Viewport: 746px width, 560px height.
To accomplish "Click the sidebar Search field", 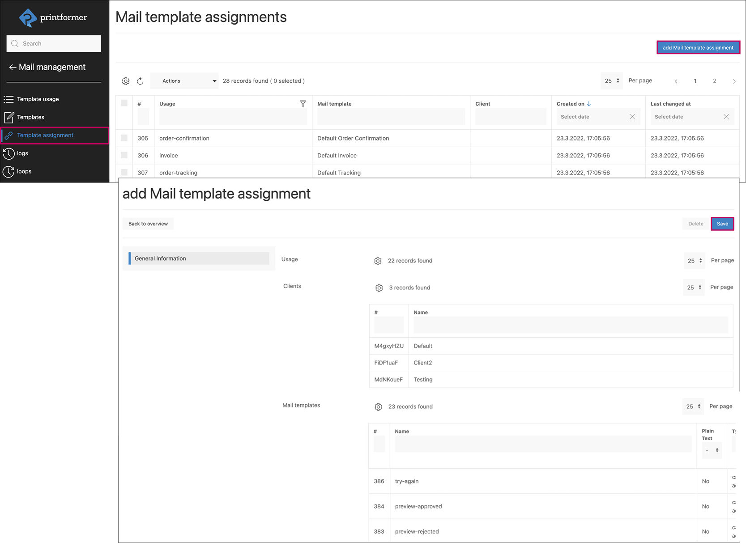I will [54, 43].
